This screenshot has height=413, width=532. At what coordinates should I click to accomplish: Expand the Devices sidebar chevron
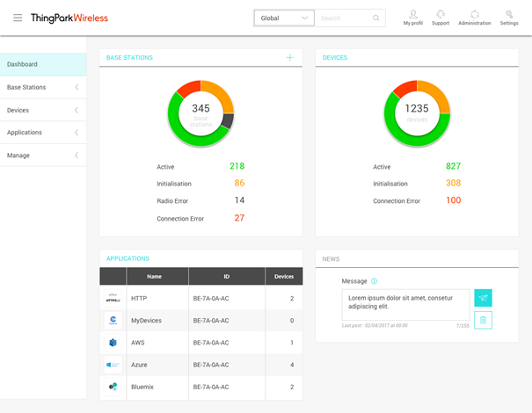click(77, 110)
